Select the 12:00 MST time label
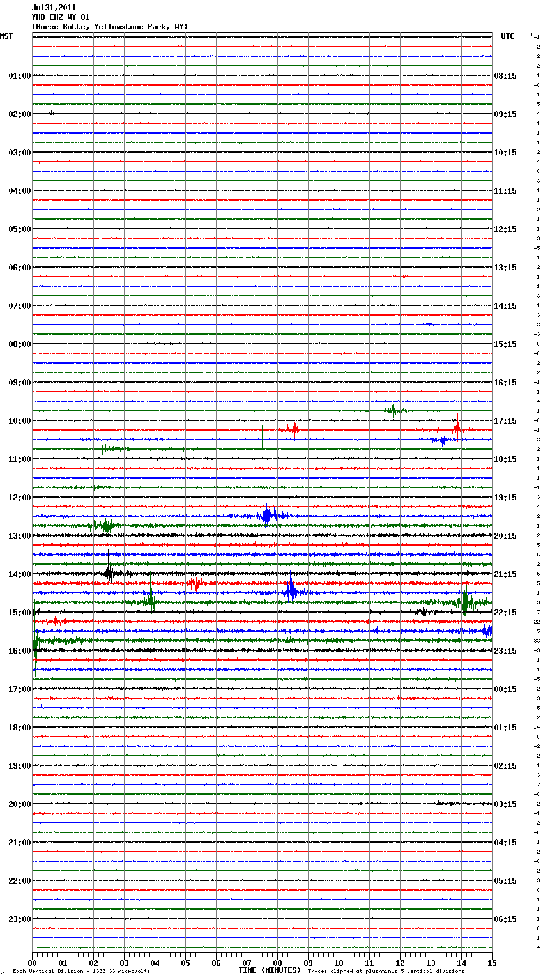 (x=19, y=498)
